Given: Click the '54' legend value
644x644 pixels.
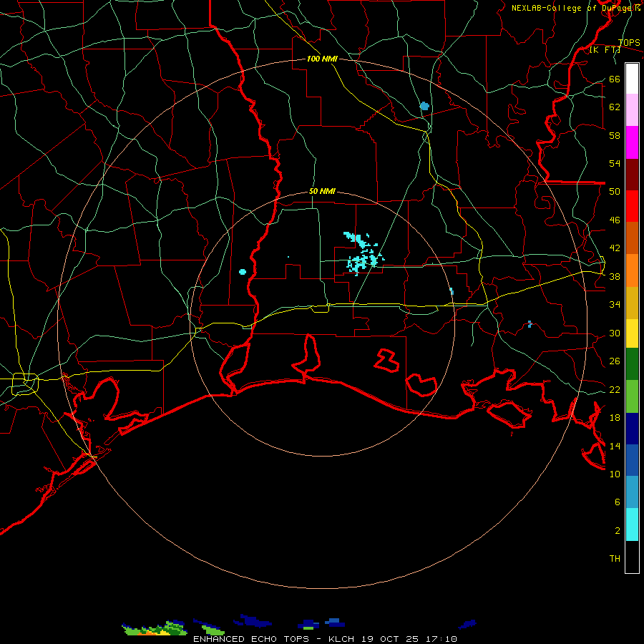Looking at the screenshot, I should pyautogui.click(x=615, y=163).
